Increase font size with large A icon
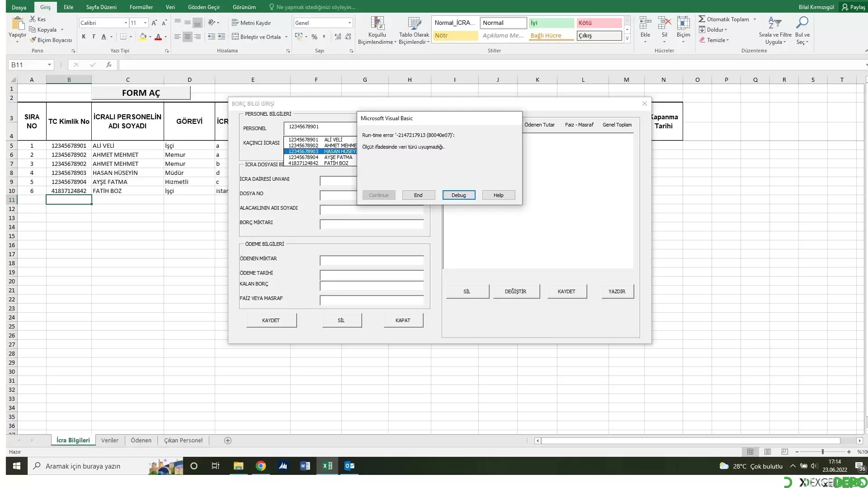The height and width of the screenshot is (488, 868). 154,23
